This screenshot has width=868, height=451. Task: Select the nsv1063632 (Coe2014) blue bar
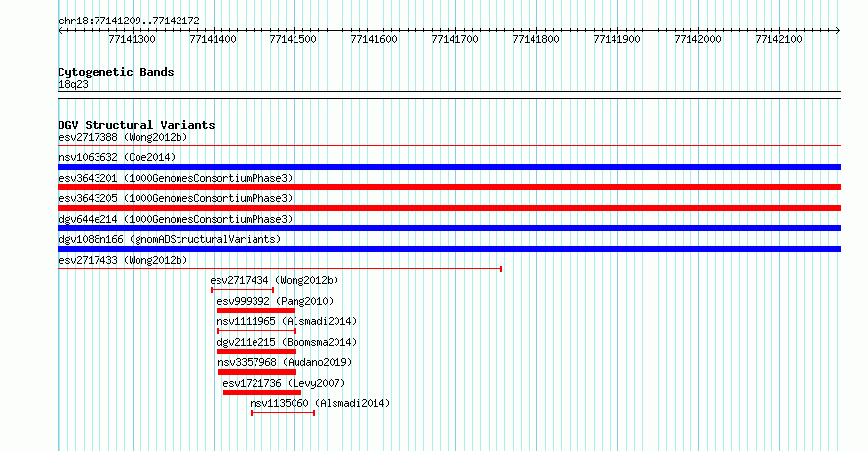(x=449, y=167)
